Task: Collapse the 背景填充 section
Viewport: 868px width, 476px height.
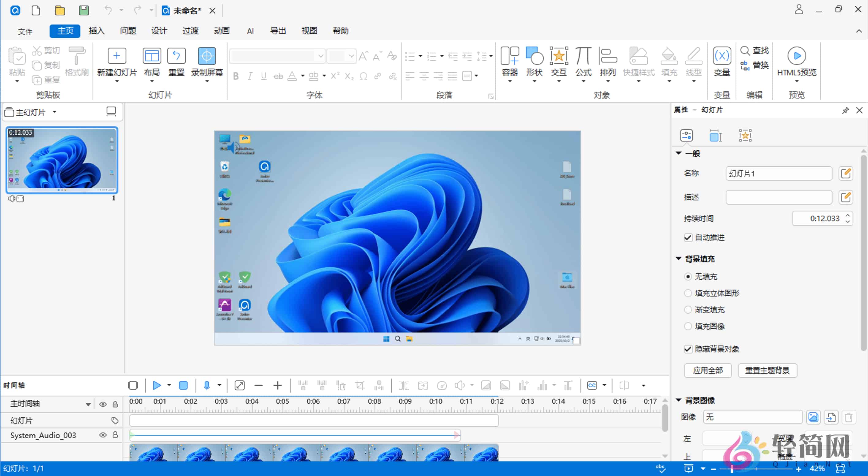Action: pyautogui.click(x=678, y=259)
